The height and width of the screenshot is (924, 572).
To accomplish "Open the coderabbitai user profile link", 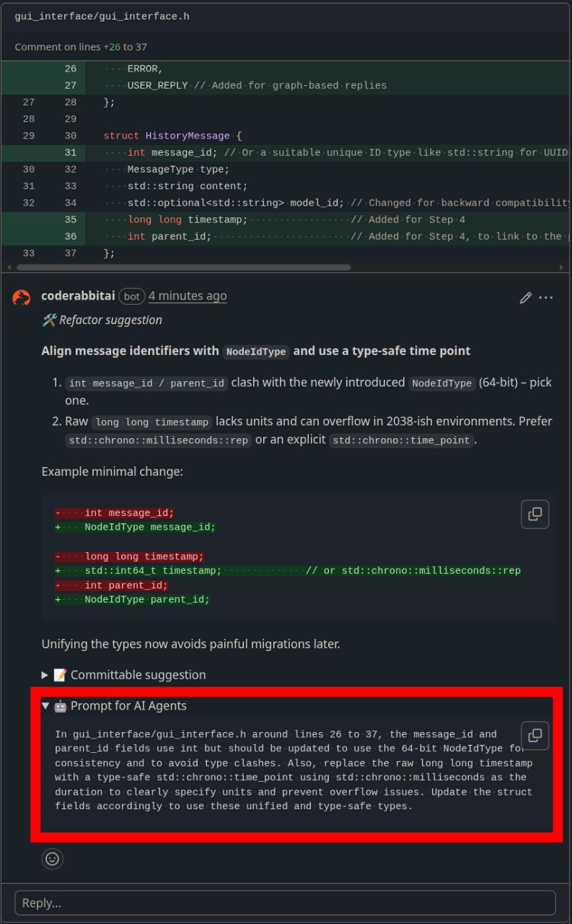I will [x=77, y=296].
